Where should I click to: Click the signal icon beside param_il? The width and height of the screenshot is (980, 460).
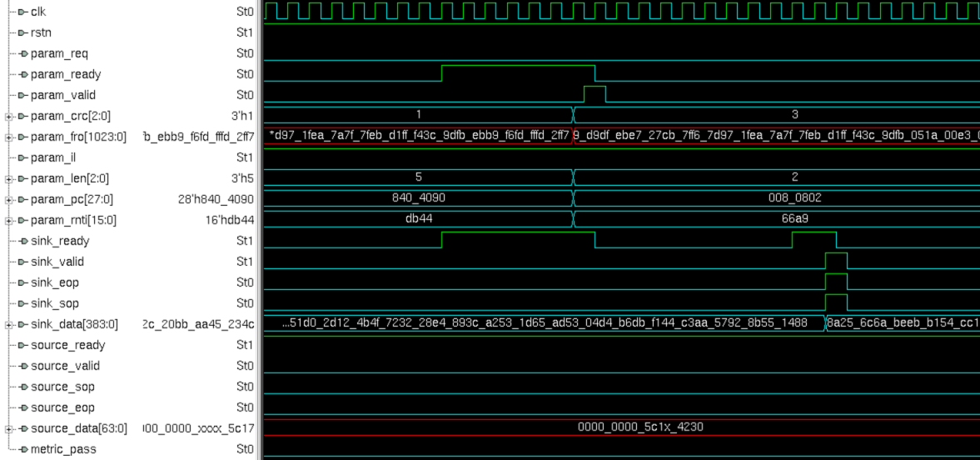click(x=22, y=157)
